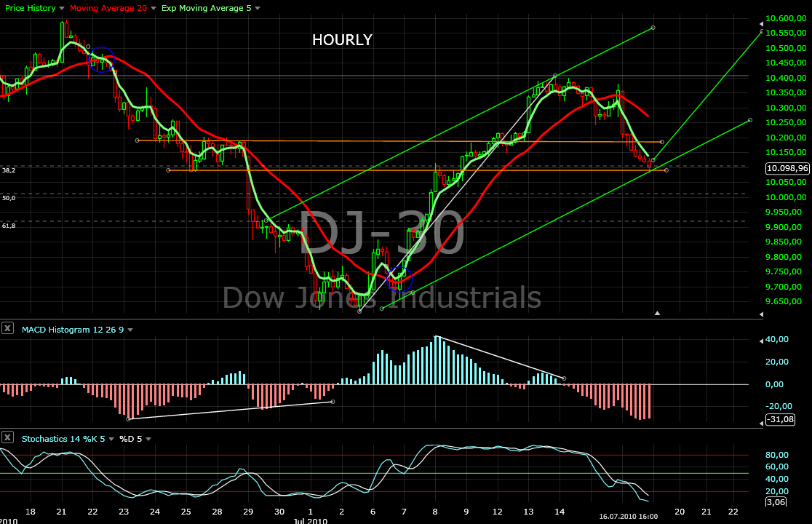Click the HOURLY chart title
The height and width of the screenshot is (524, 812).
[342, 40]
